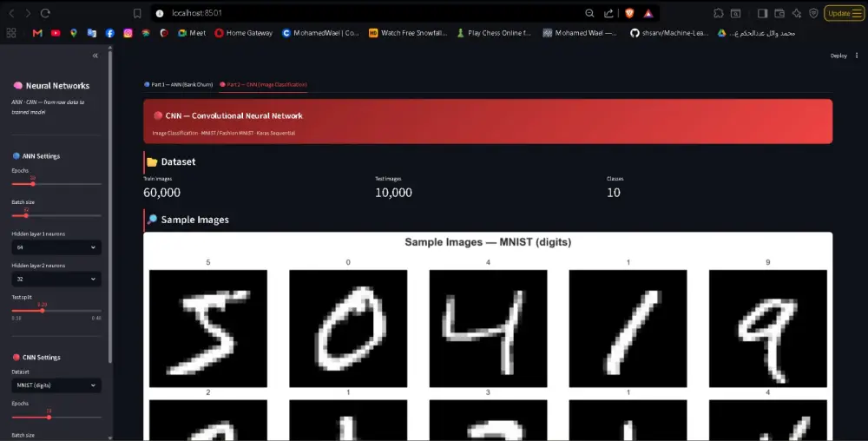
Task: Click the browser forward arrow
Action: tap(29, 13)
